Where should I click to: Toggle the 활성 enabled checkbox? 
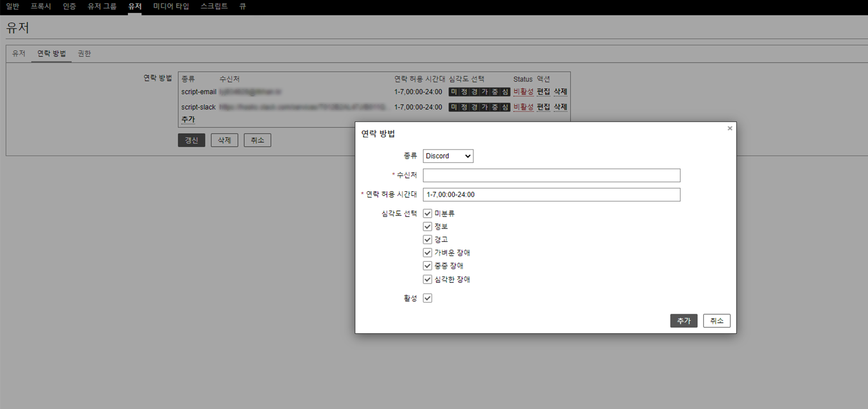[427, 298]
